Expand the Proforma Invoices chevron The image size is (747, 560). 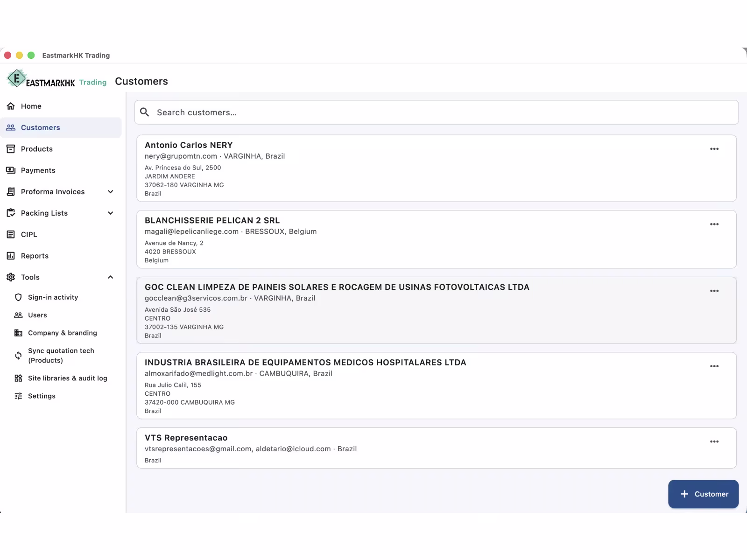[x=111, y=192]
